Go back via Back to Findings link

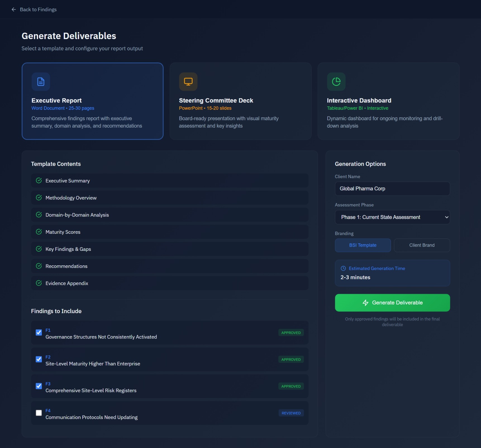coord(38,9)
